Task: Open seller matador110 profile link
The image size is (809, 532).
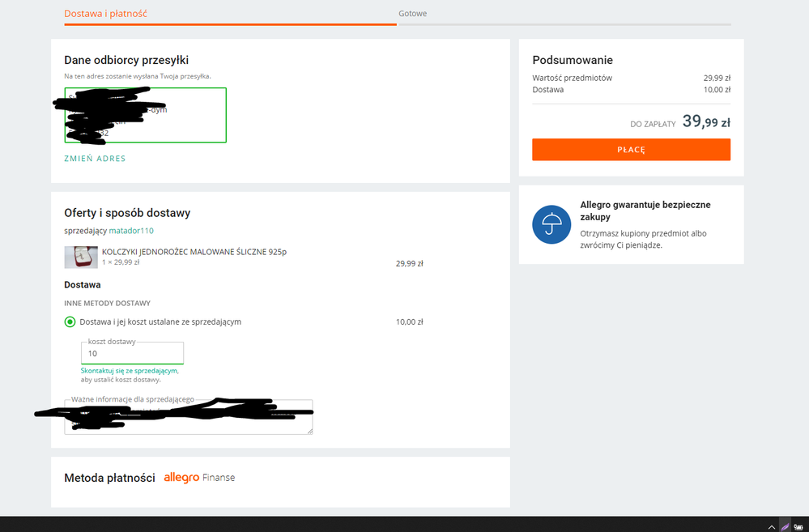Action: click(x=131, y=231)
